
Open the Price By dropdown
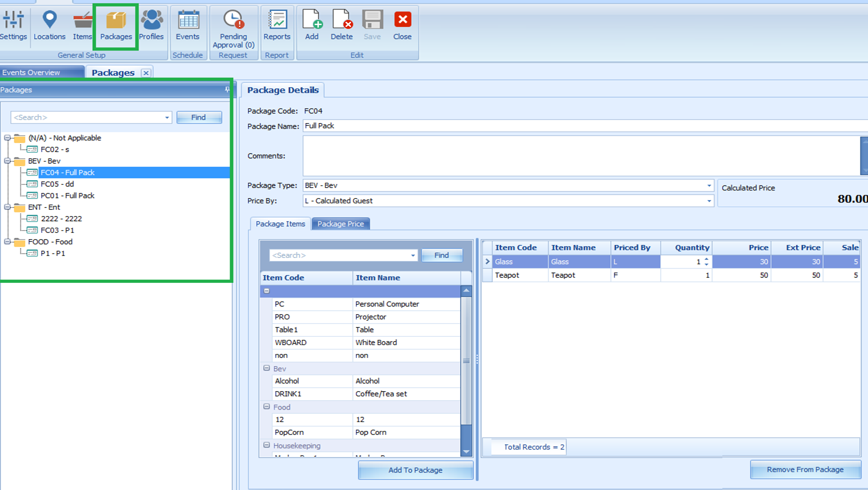709,200
